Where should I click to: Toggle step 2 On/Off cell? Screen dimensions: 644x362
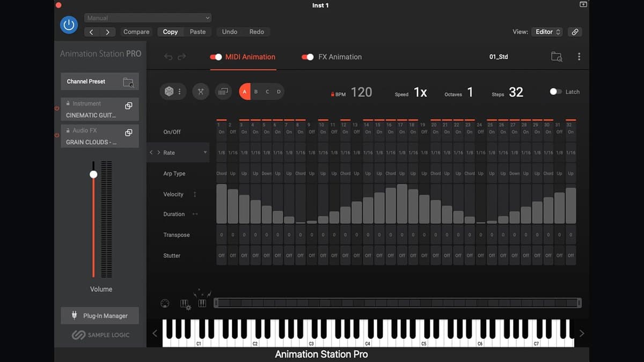pyautogui.click(x=233, y=132)
